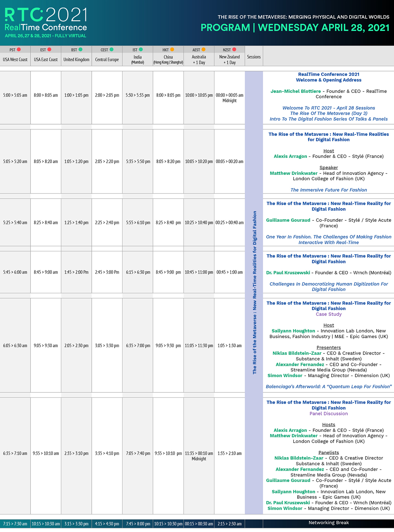Select the New Zealand + 1 Day header
Viewport: 394px width, 532px height.
(230, 59)
